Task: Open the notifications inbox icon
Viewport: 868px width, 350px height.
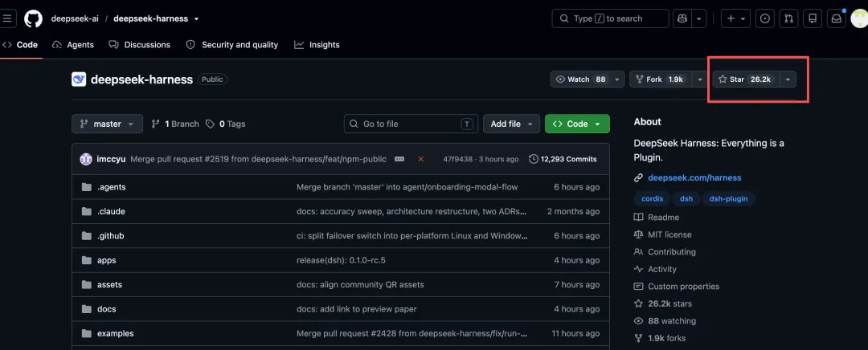Action: coord(837,18)
